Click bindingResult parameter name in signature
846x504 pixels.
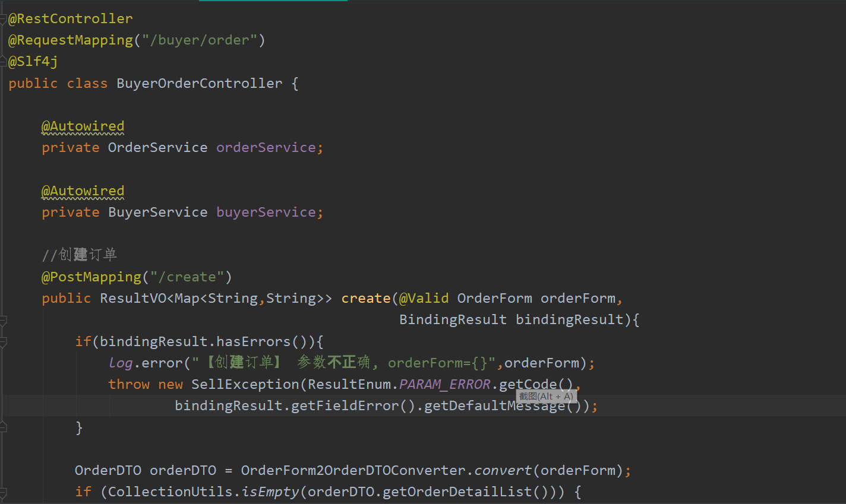click(570, 320)
